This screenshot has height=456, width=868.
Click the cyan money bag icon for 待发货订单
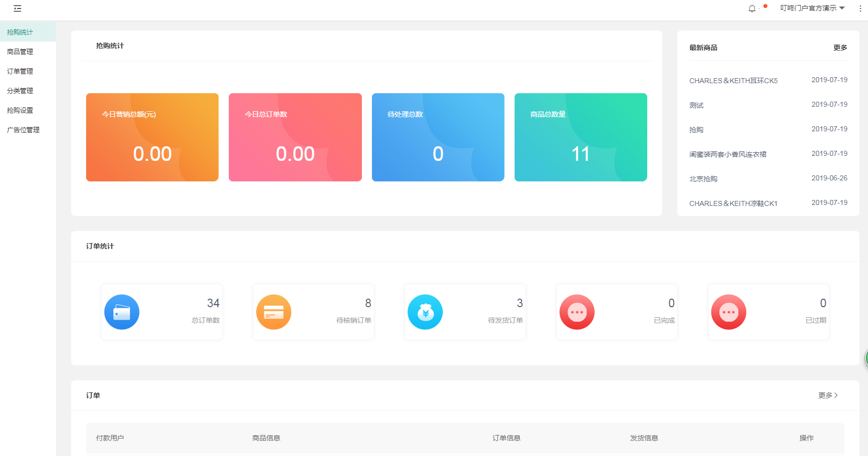point(425,312)
